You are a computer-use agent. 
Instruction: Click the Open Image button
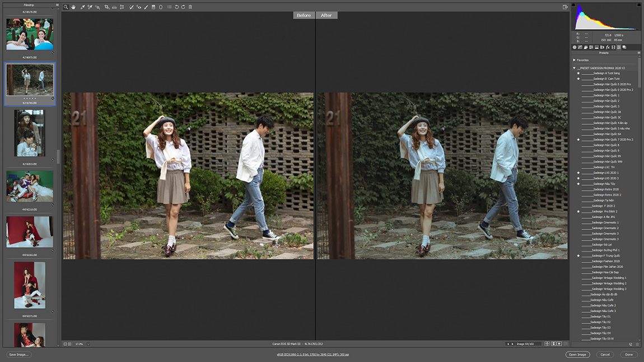[577, 355]
